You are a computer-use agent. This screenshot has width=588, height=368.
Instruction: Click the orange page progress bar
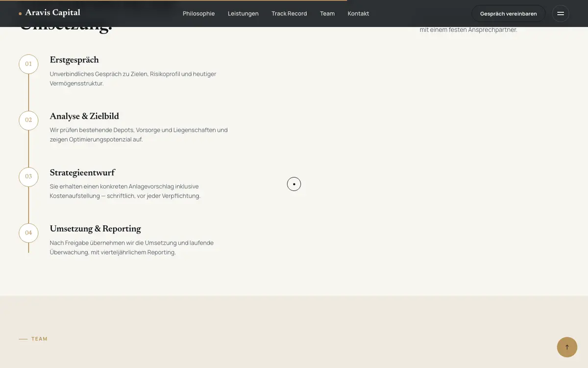173,0
